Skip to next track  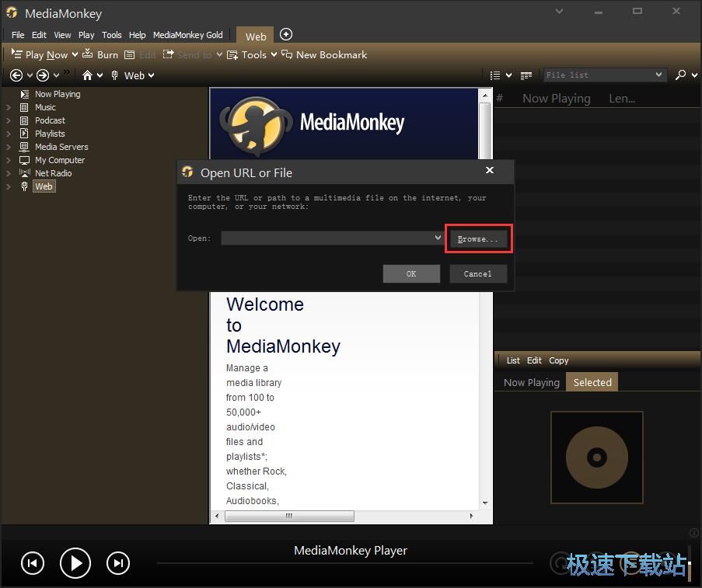pos(118,563)
